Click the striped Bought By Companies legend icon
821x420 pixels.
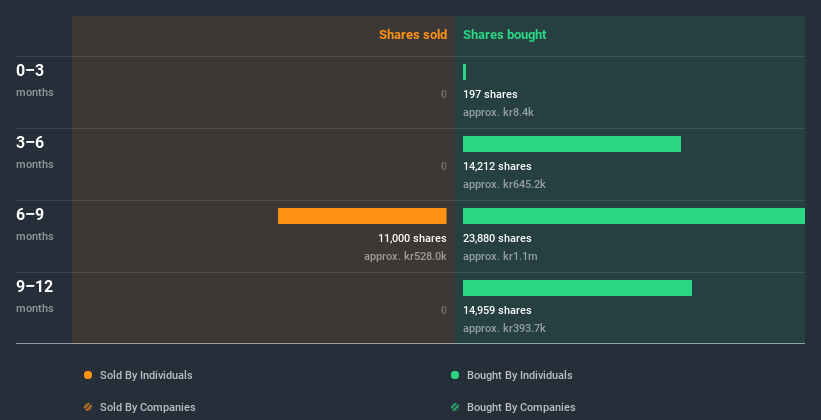click(x=455, y=407)
